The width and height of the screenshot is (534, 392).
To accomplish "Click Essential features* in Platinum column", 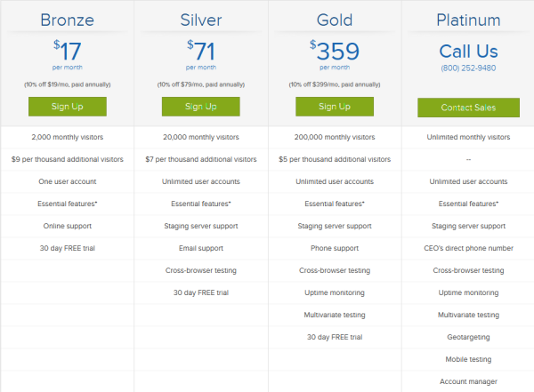I will (469, 204).
